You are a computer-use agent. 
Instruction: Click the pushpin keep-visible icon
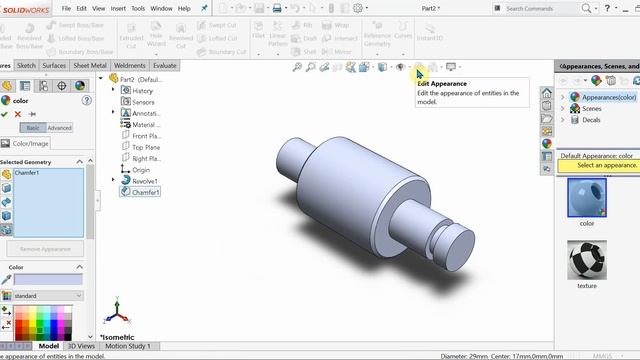pyautogui.click(x=32, y=114)
